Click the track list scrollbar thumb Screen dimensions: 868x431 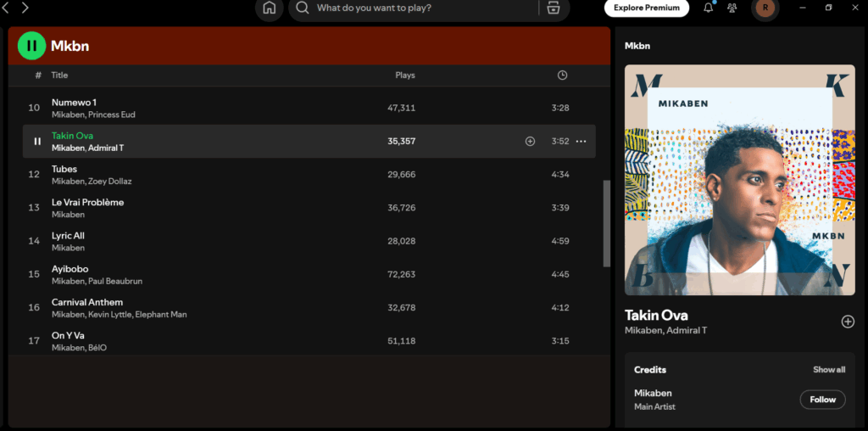pyautogui.click(x=606, y=223)
